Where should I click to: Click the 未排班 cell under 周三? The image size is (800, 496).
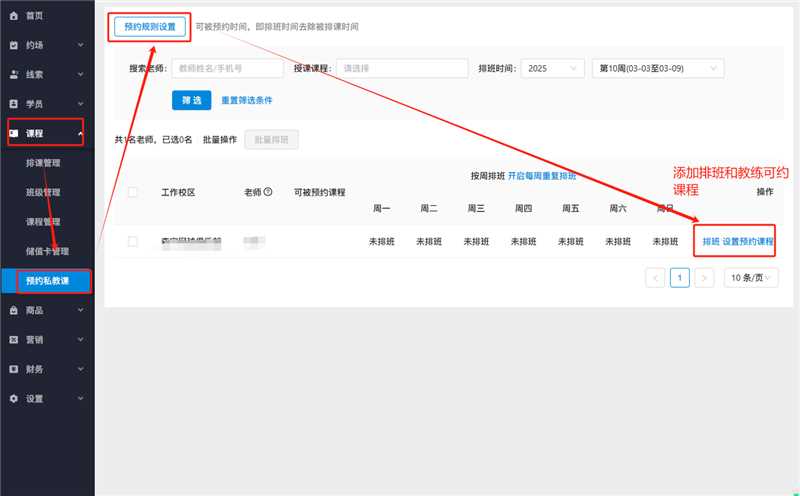tap(476, 241)
